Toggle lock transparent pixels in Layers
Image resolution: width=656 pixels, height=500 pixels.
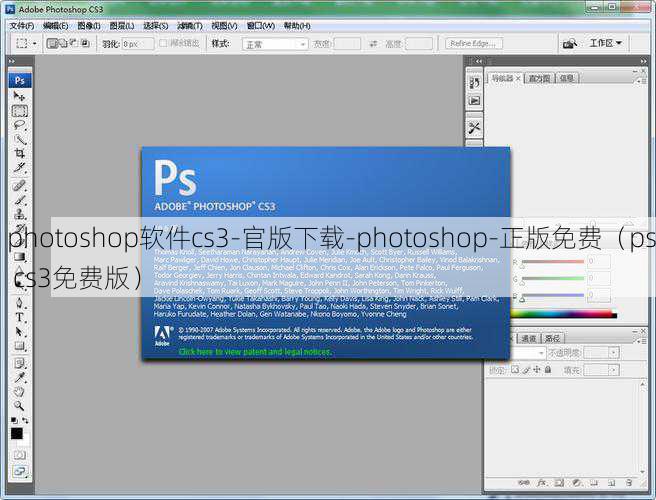(x=515, y=369)
